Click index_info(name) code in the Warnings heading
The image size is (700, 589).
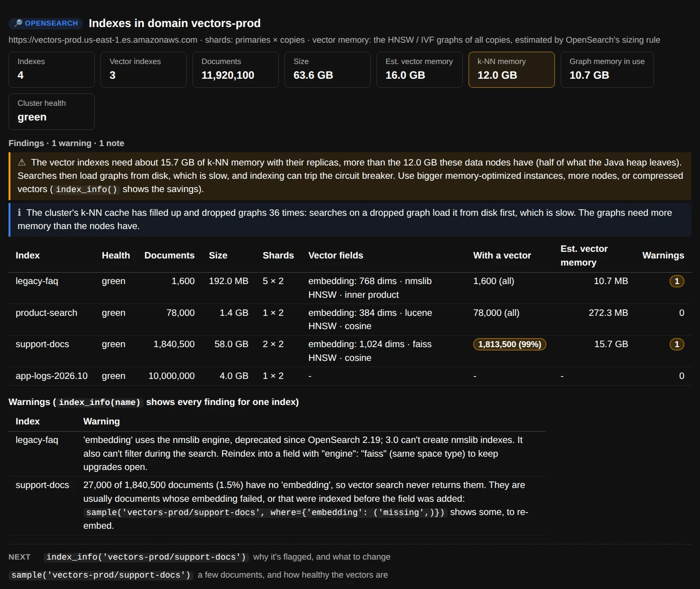coord(100,402)
